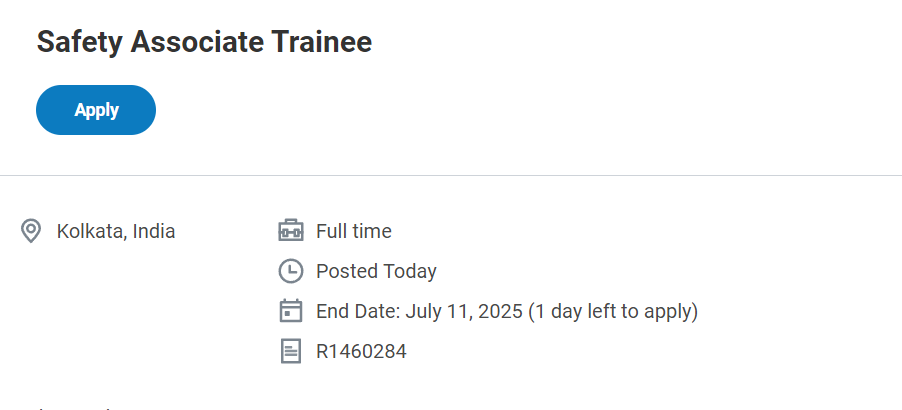
Task: Click the location pin icon
Action: tap(30, 231)
